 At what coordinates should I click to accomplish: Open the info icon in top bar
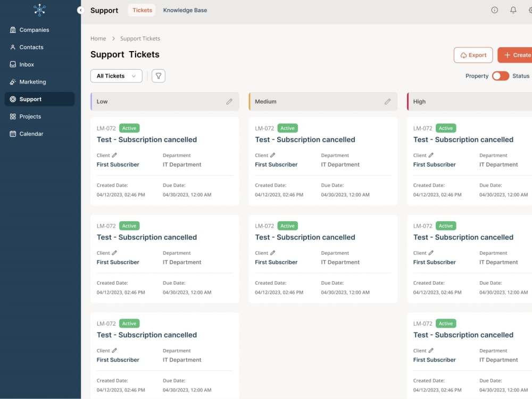[x=494, y=10]
